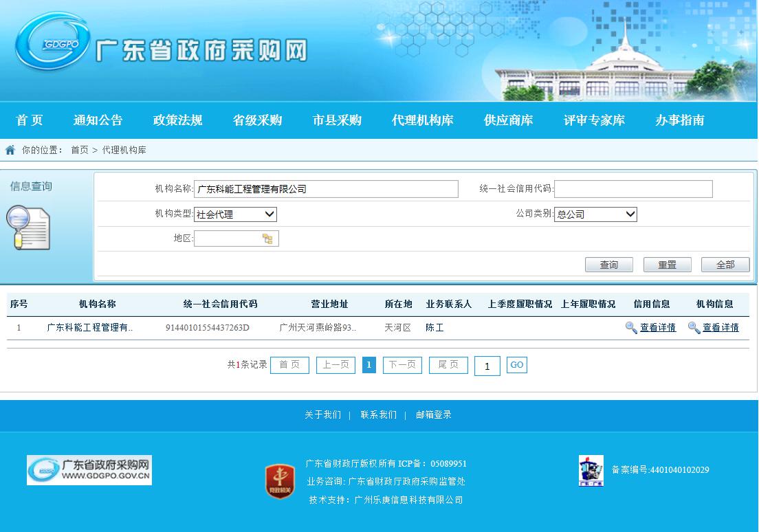
Task: Click the home icon beside breadcrumb
Action: point(10,150)
